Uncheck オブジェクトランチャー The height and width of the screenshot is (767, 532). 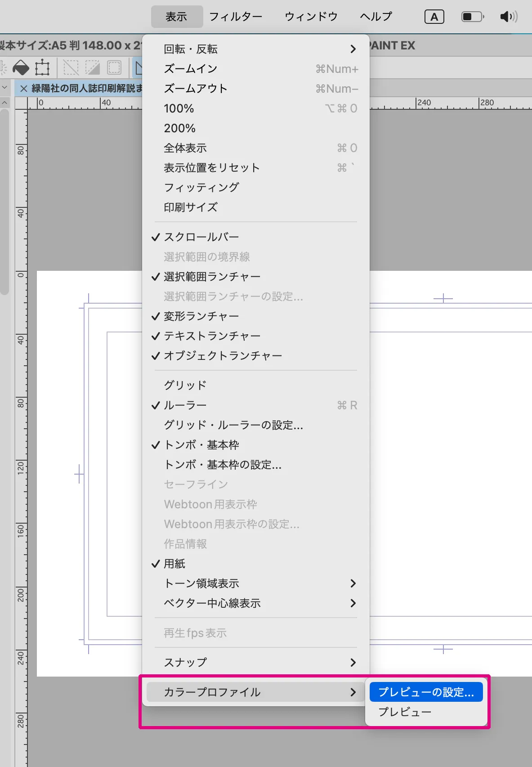coord(256,356)
